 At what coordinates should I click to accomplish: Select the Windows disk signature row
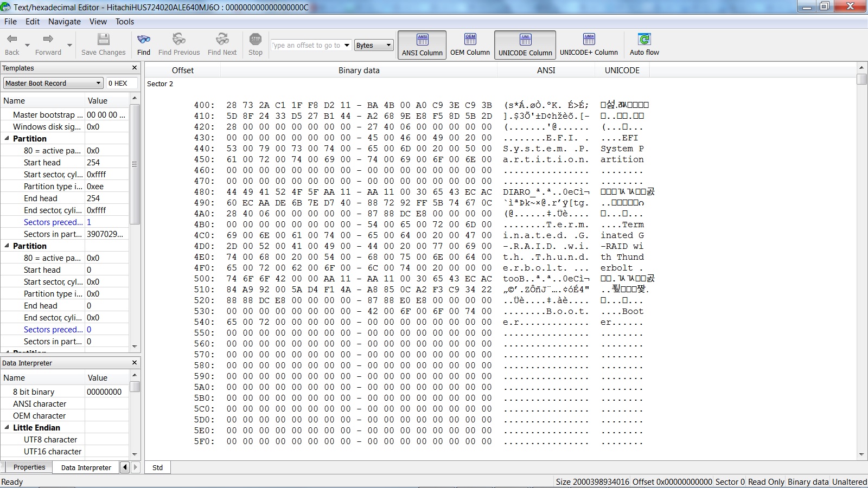pyautogui.click(x=65, y=127)
